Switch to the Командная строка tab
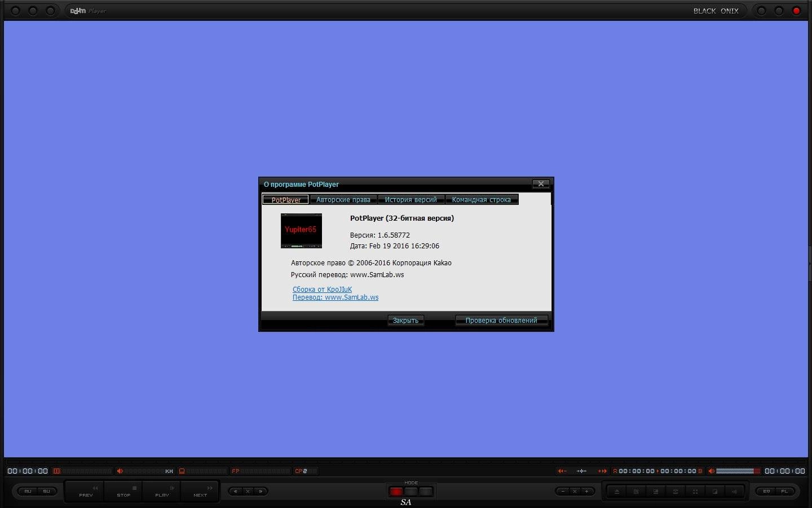Image resolution: width=812 pixels, height=508 pixels. 482,200
